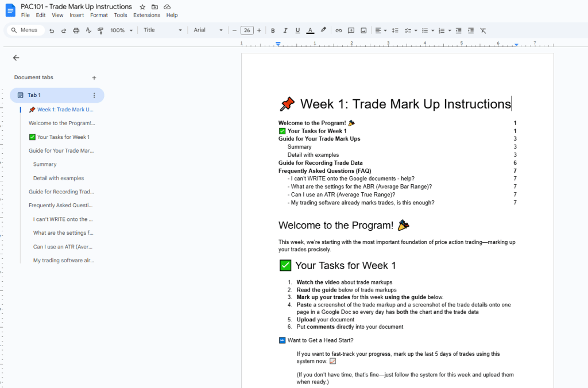Open the text color picker
588x388 pixels.
point(310,30)
